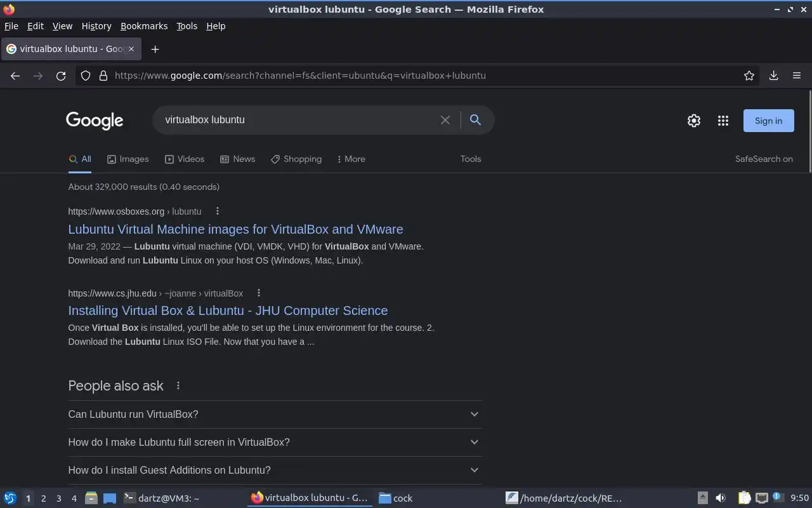Image resolution: width=812 pixels, height=508 pixels.
Task: Click the Sign in button
Action: pyautogui.click(x=768, y=121)
